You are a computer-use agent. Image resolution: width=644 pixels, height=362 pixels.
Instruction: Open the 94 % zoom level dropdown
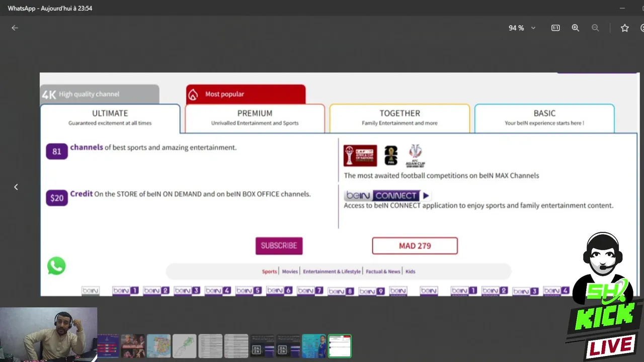522,28
